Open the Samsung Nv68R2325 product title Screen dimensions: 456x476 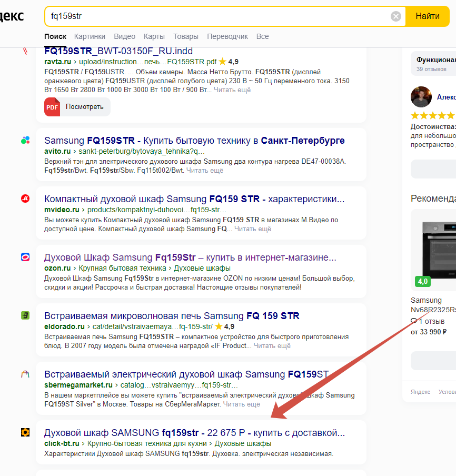point(433,305)
